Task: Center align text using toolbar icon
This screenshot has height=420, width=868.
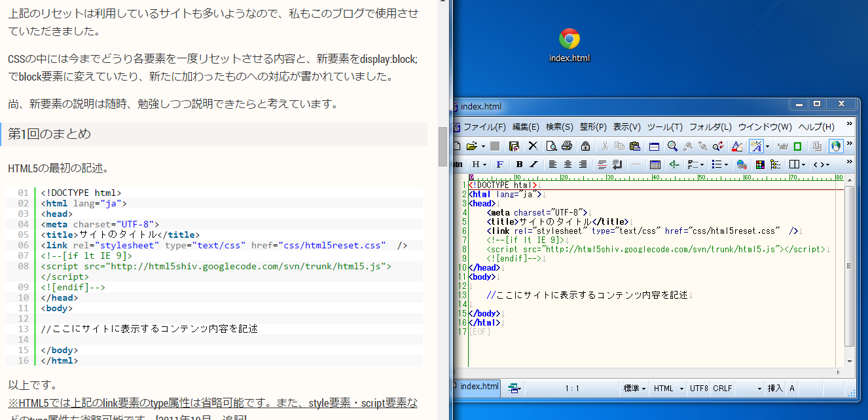Action: pyautogui.click(x=568, y=164)
